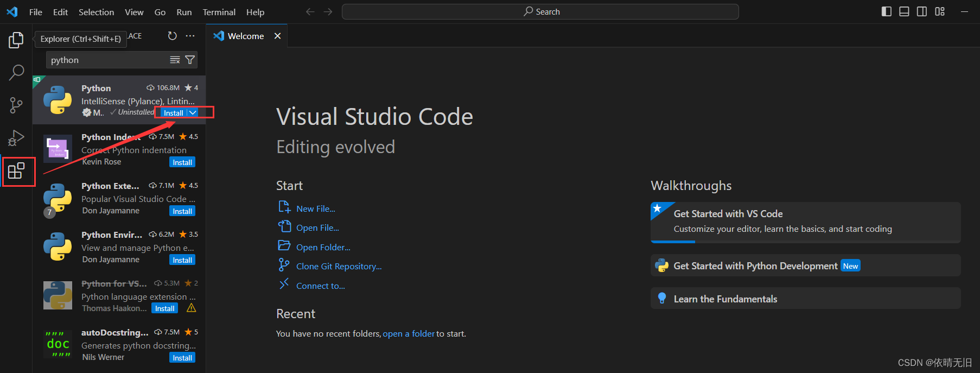Click the Connect to... link
980x373 pixels.
[x=321, y=286]
